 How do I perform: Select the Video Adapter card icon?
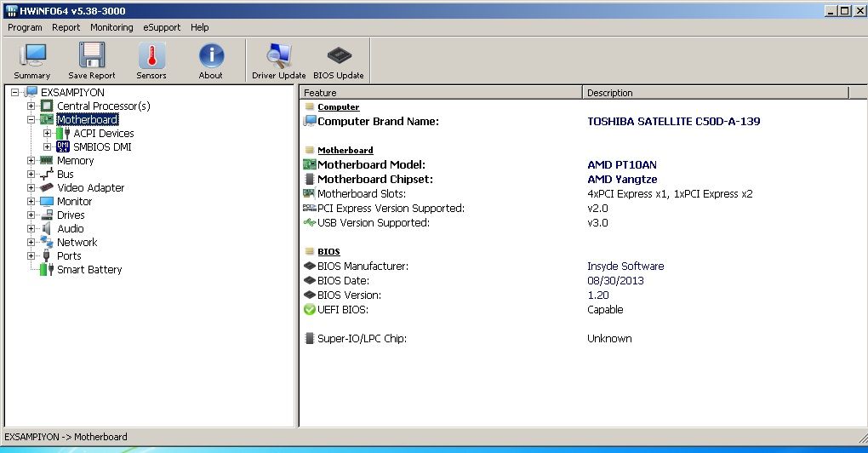(47, 187)
